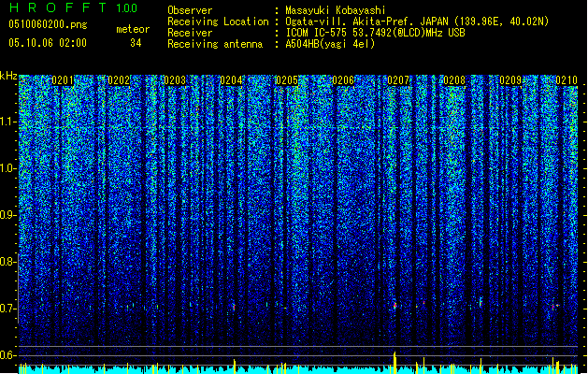Click the 0208 time marker
The width and height of the screenshot is (588, 374).
pyautogui.click(x=454, y=80)
